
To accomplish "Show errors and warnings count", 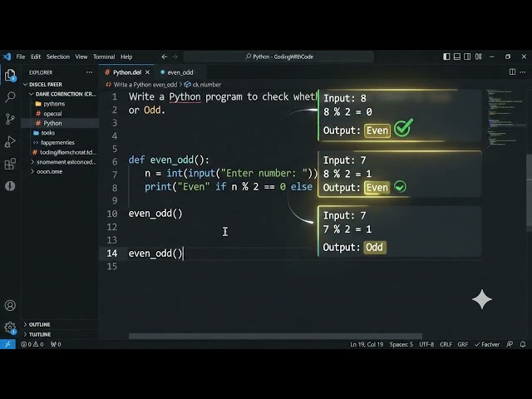I will click(x=32, y=344).
